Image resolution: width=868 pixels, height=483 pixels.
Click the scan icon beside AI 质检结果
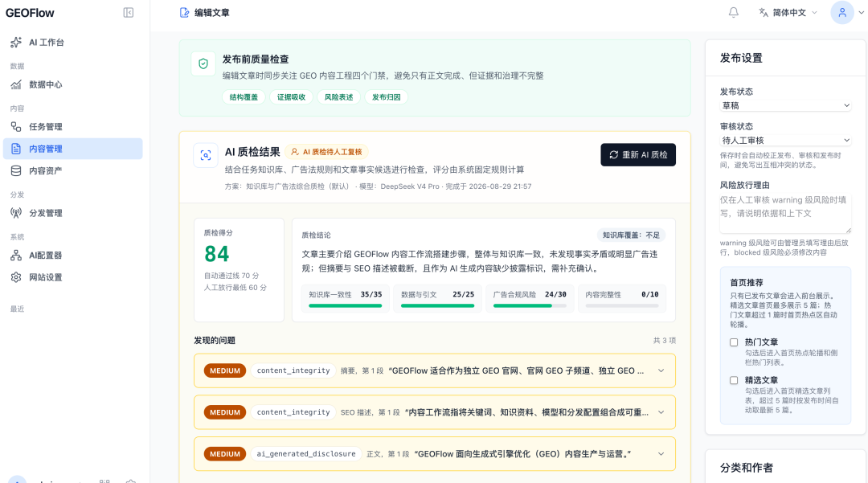click(x=206, y=155)
